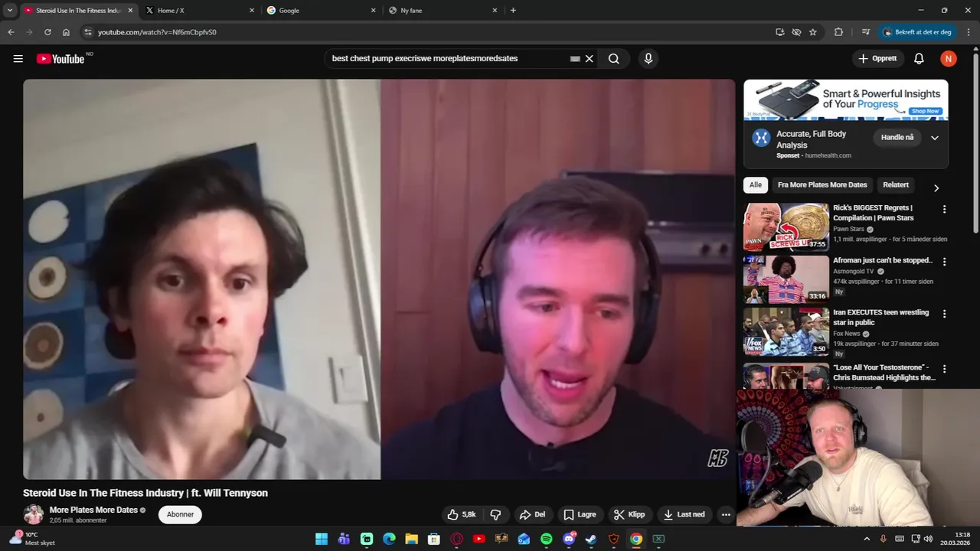
Task: Open the on-screen keyboard in search box
Action: click(x=575, y=59)
